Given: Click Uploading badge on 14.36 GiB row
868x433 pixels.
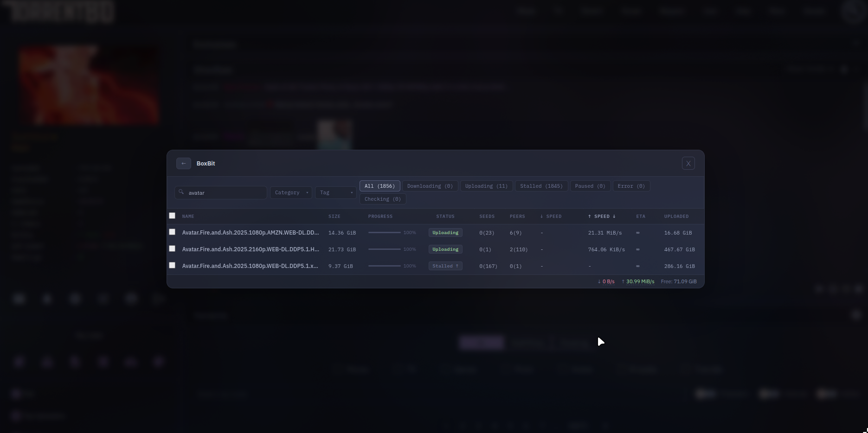Looking at the screenshot, I should tap(445, 233).
